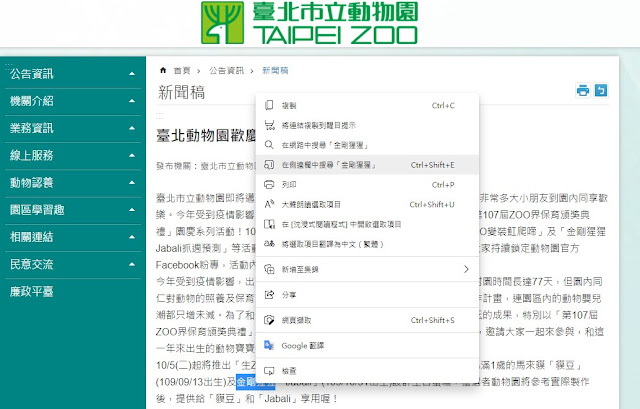The image size is (640, 409).
Task: Click the 新聞稿 breadcrumb link
Action: pos(275,71)
